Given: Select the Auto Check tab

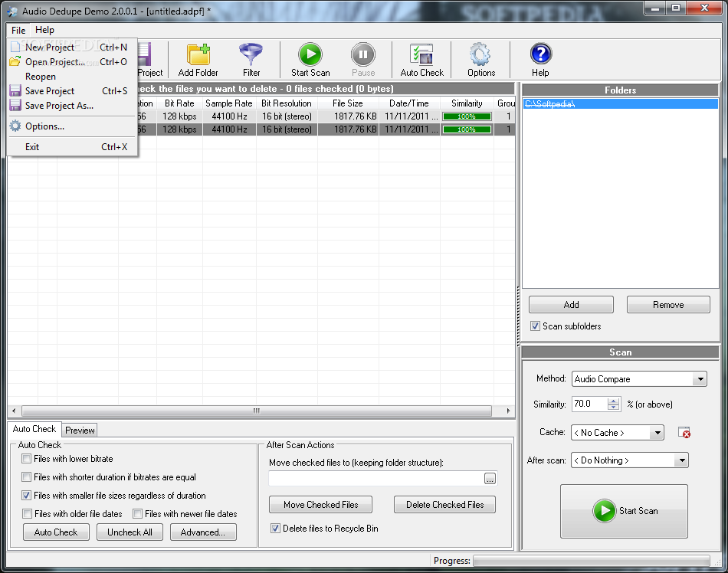Looking at the screenshot, I should pyautogui.click(x=34, y=429).
